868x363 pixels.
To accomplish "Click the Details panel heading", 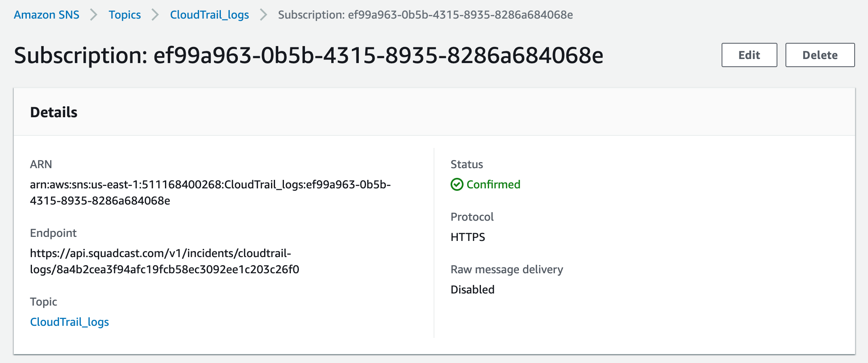I will coord(54,112).
